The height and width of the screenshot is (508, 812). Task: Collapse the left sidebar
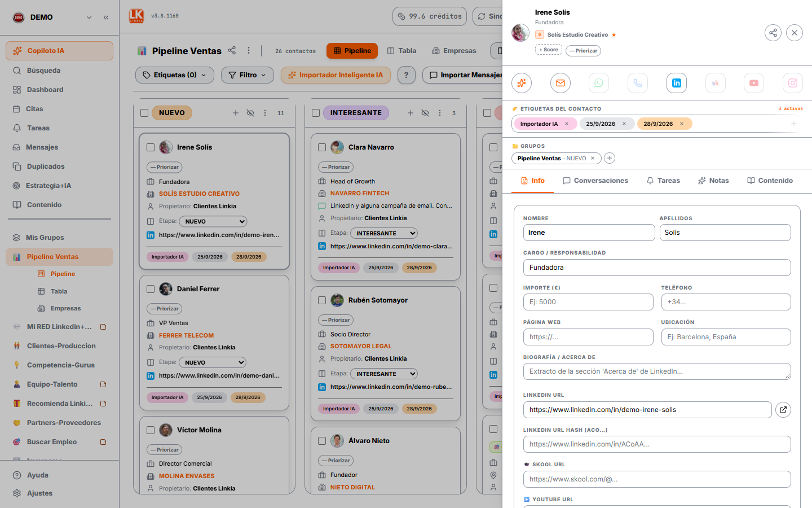pyautogui.click(x=106, y=17)
